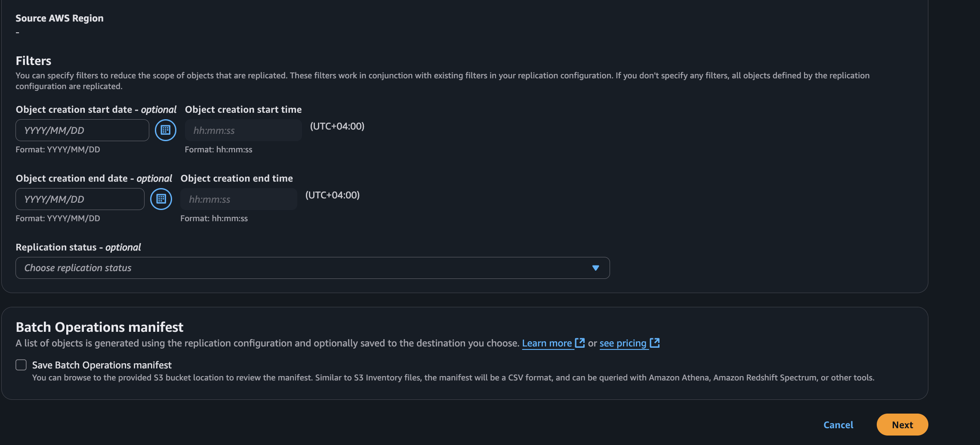Click the Object creation end time input field
This screenshot has height=445, width=980.
click(x=238, y=199)
